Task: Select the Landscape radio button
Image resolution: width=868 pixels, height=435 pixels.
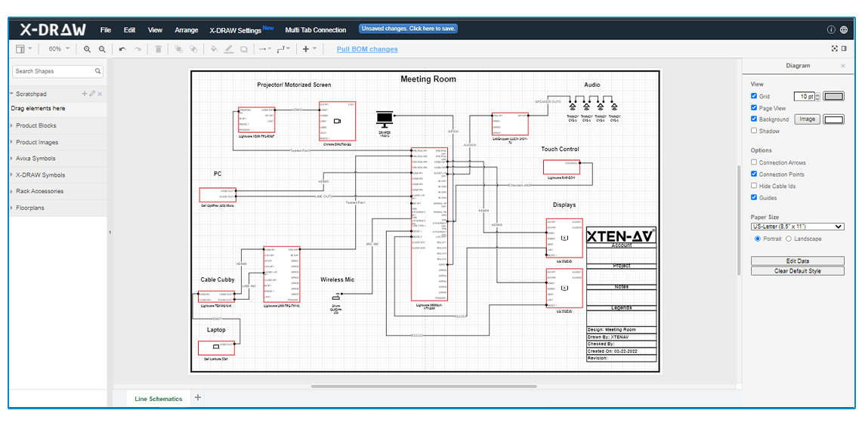Action: coord(789,239)
